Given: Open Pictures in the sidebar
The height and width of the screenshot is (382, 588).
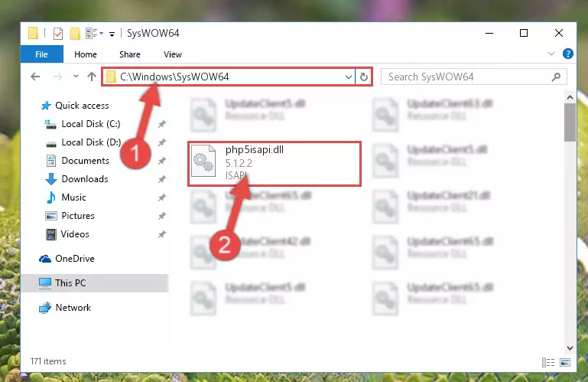Looking at the screenshot, I should 78,216.
